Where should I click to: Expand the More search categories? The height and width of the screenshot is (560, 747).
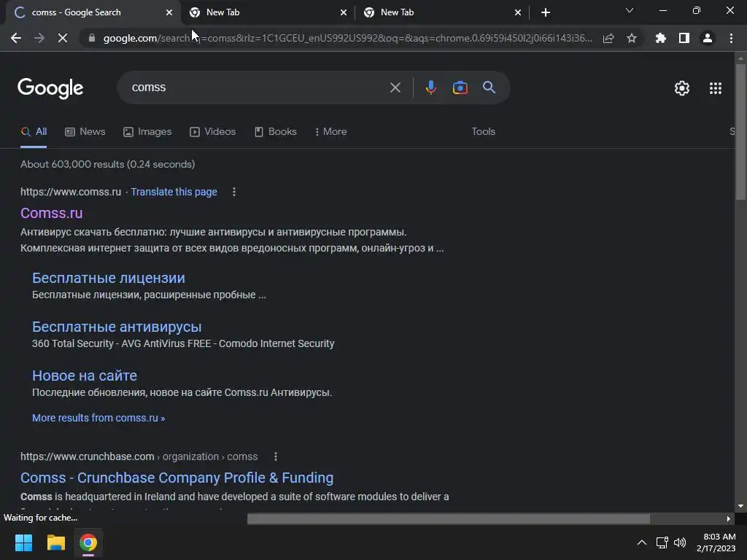330,132
